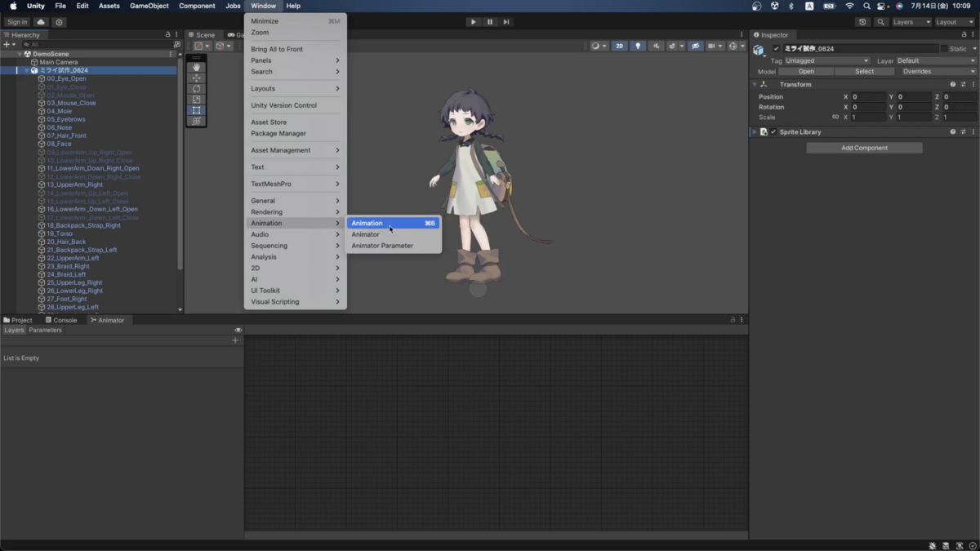This screenshot has height=551, width=980.
Task: Add a new Animator layer with plus
Action: point(235,340)
